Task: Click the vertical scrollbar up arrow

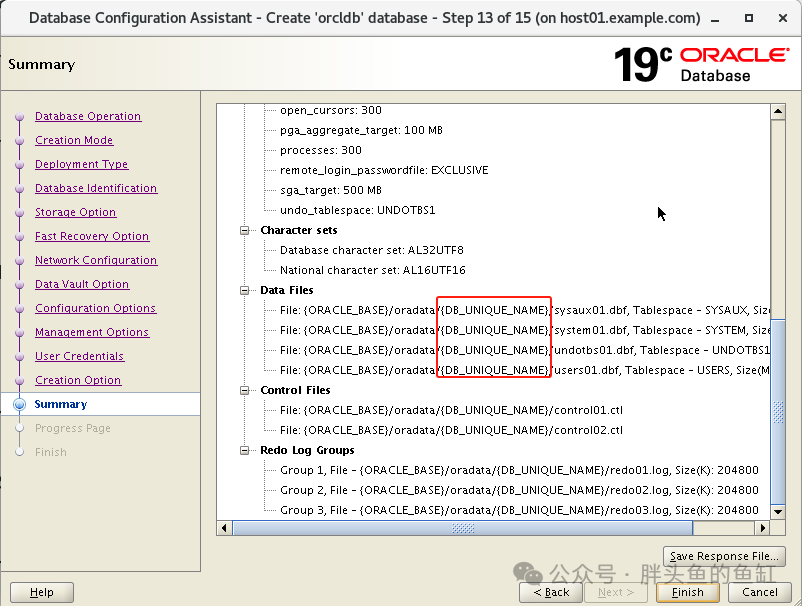Action: click(778, 111)
